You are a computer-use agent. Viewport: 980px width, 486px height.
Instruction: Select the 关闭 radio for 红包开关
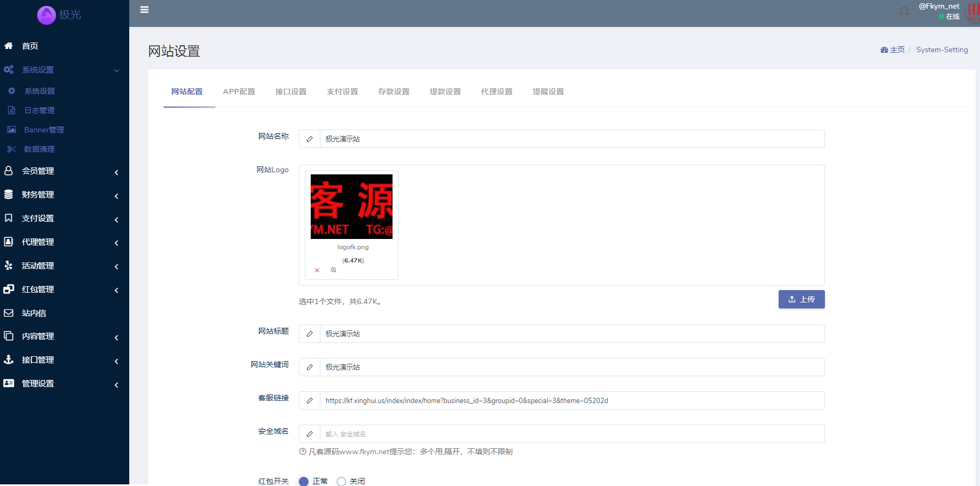coord(341,481)
